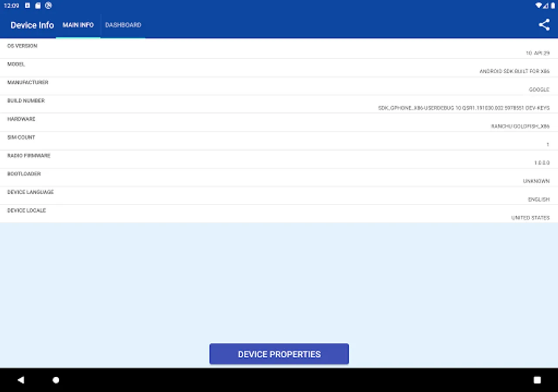Tap the Android home circle button
The image size is (558, 392).
[56, 380]
